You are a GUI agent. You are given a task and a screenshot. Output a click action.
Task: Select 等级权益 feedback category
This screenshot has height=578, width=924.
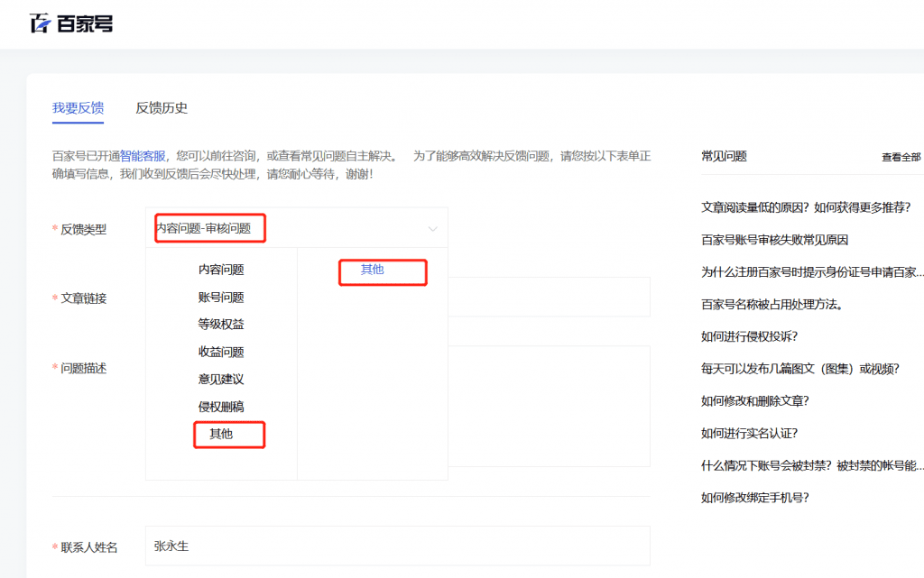(x=221, y=325)
